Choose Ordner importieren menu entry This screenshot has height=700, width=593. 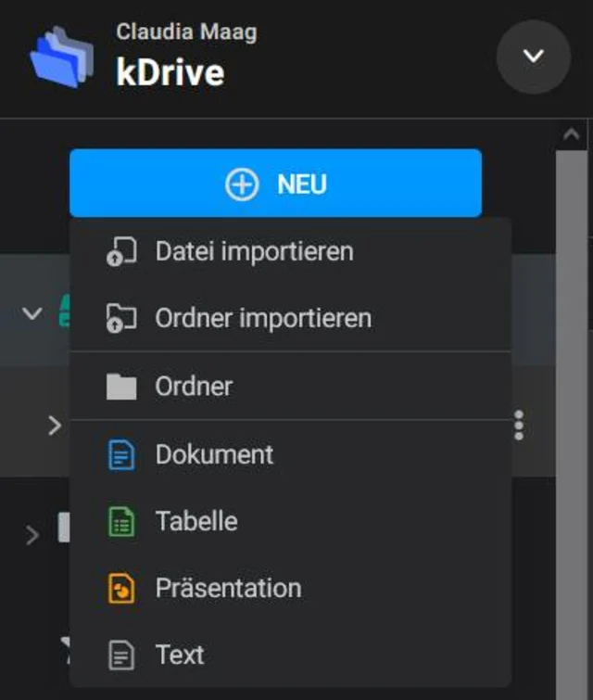click(290, 318)
